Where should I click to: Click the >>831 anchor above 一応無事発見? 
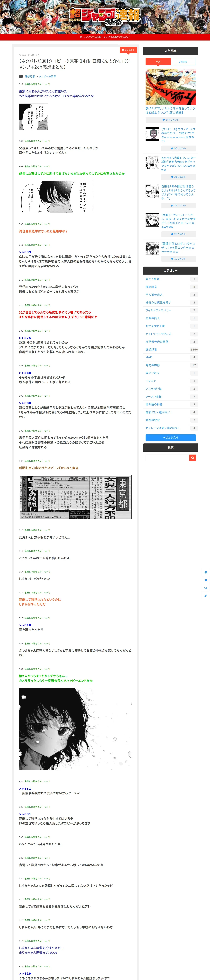[25, 789]
